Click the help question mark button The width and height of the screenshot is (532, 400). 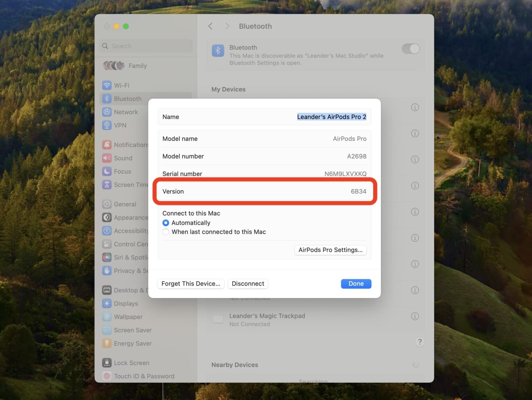[x=420, y=342]
